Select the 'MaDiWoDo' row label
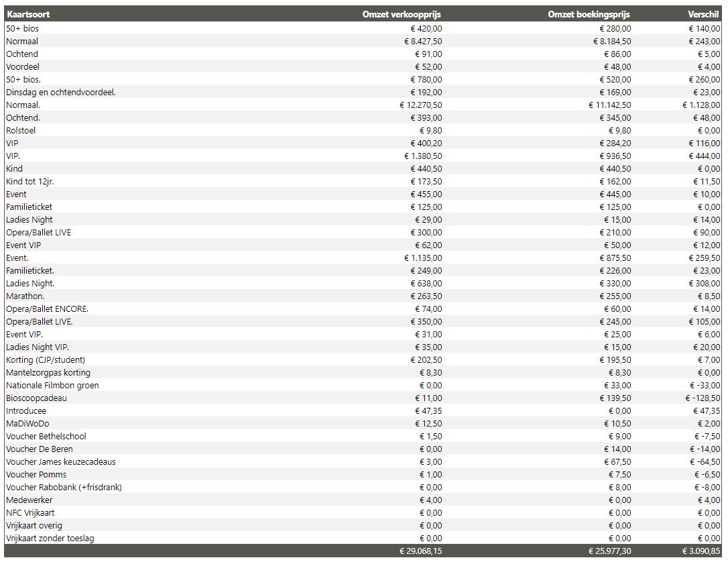 coord(27,424)
